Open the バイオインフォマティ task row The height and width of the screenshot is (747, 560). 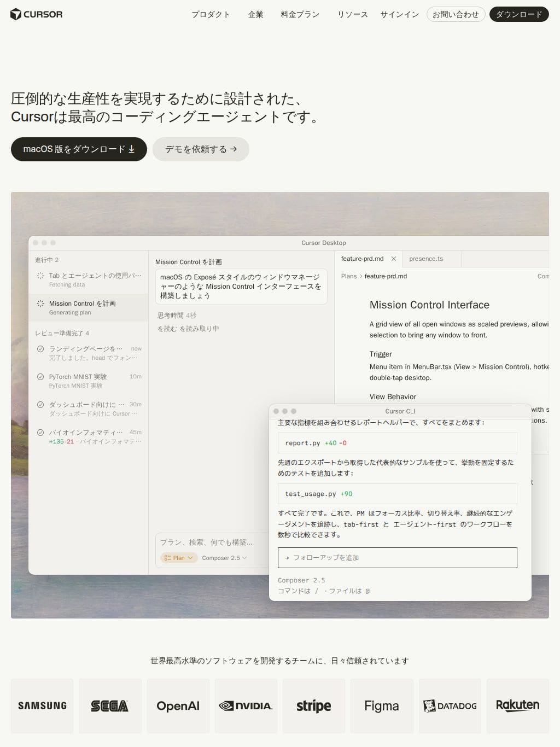point(89,436)
